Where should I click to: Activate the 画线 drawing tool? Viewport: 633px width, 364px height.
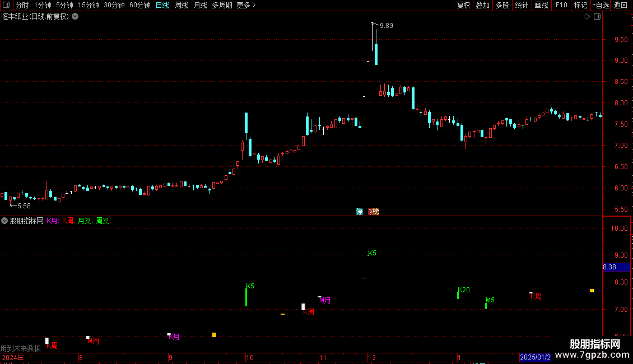coord(541,5)
